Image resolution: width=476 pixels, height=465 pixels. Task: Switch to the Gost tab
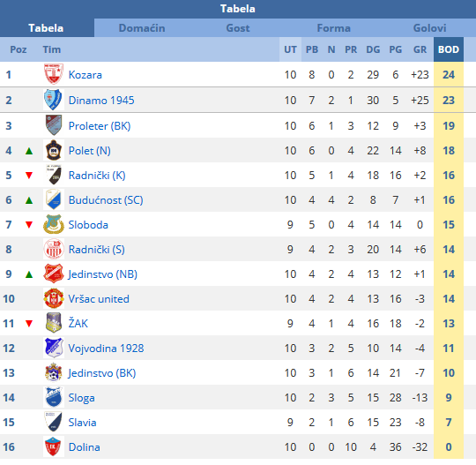[238, 28]
